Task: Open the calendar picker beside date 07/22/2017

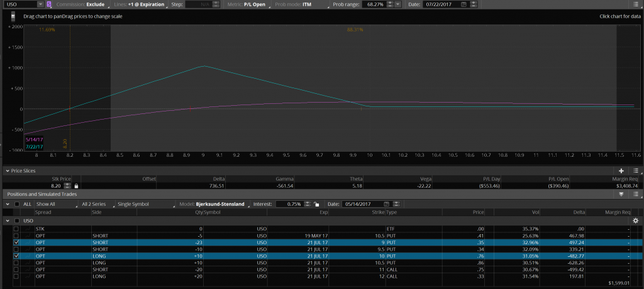Action: tap(464, 4)
